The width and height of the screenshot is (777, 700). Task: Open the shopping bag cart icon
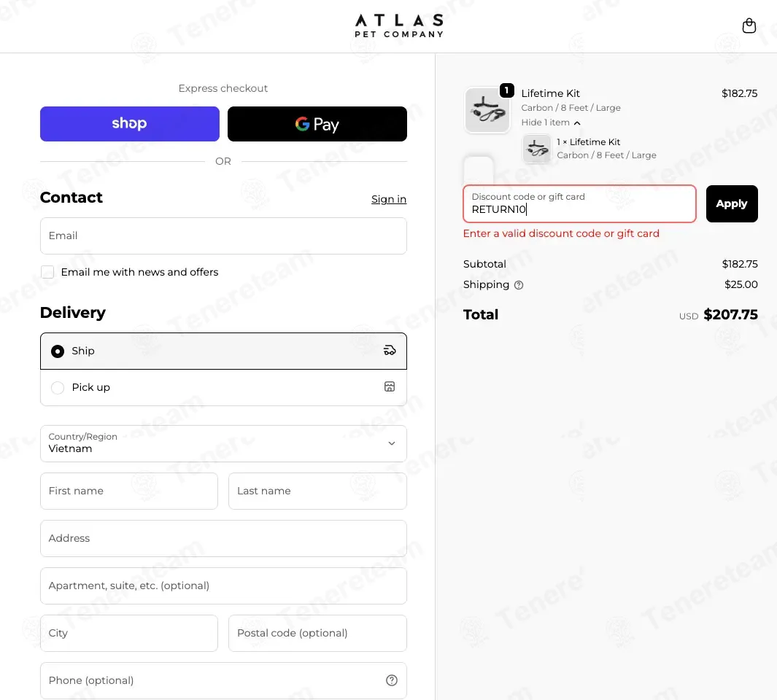pos(749,26)
